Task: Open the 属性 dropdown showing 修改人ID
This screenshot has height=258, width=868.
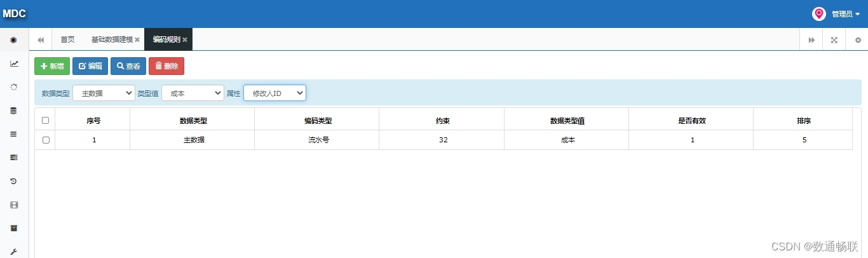Action: pos(275,93)
